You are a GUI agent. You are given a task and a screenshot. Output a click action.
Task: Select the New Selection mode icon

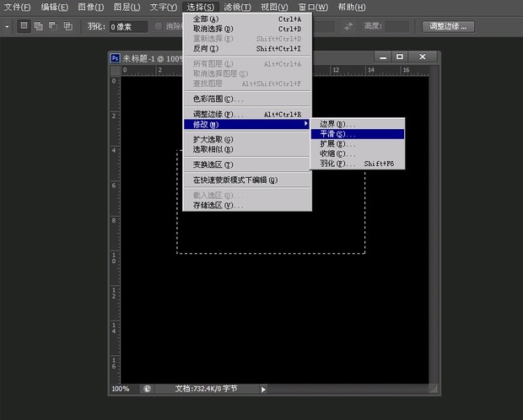click(24, 26)
